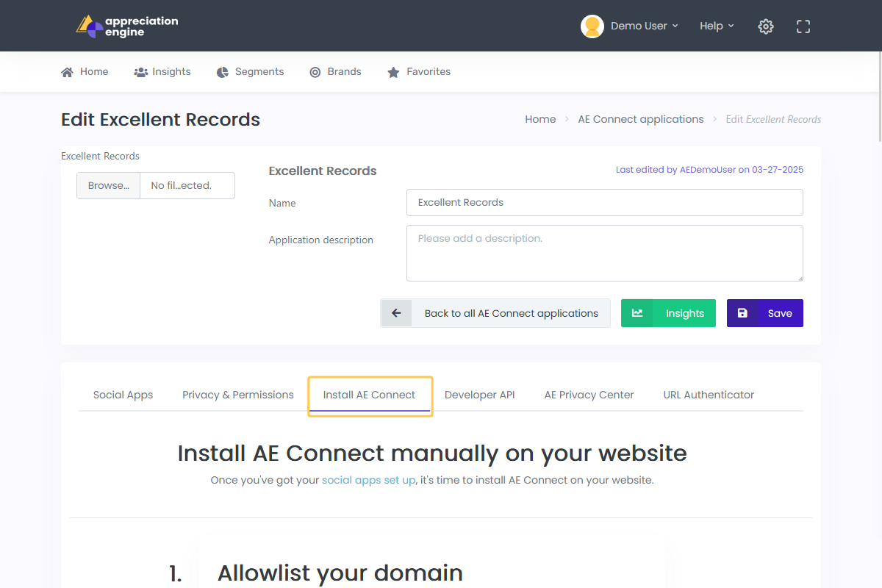
Task: Click the green Insights button
Action: click(668, 313)
